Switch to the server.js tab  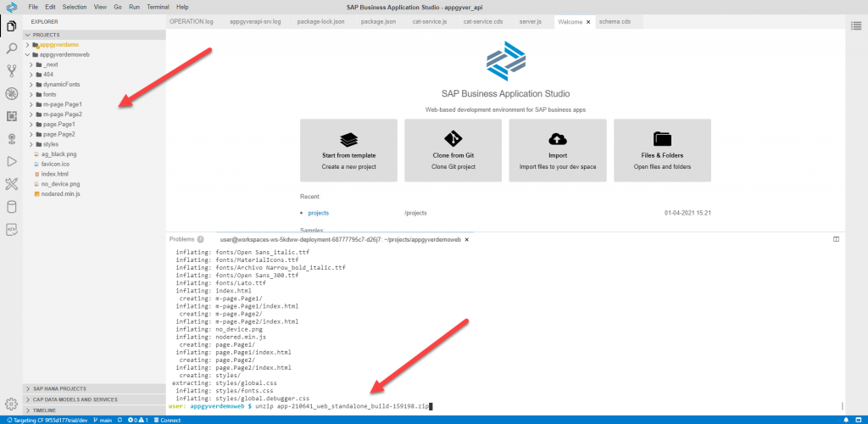(531, 22)
